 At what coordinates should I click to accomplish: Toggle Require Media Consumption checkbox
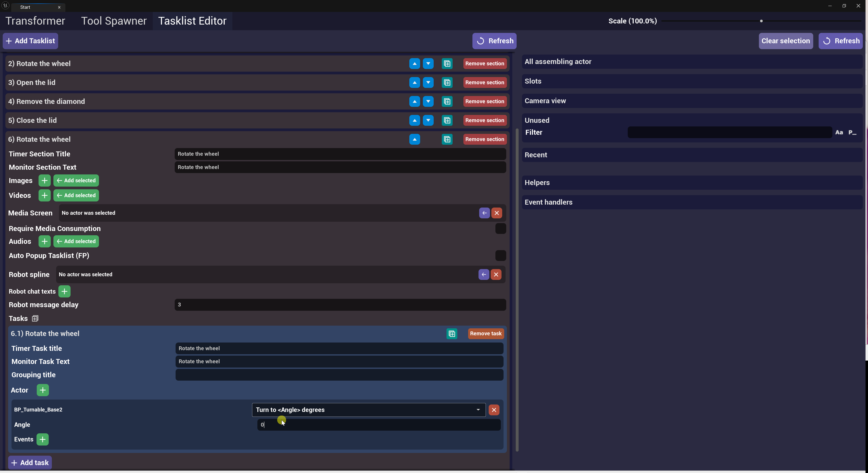click(500, 229)
